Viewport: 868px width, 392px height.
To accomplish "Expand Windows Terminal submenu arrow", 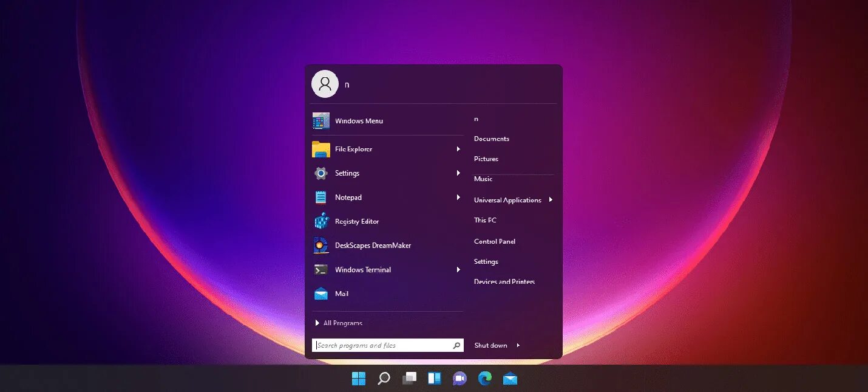I will pyautogui.click(x=458, y=270).
